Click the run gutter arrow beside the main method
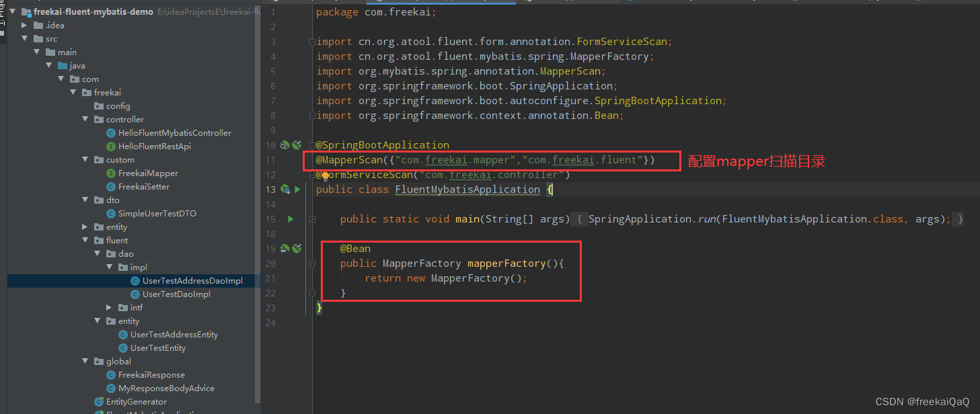Viewport: 980px width, 414px height. [291, 219]
